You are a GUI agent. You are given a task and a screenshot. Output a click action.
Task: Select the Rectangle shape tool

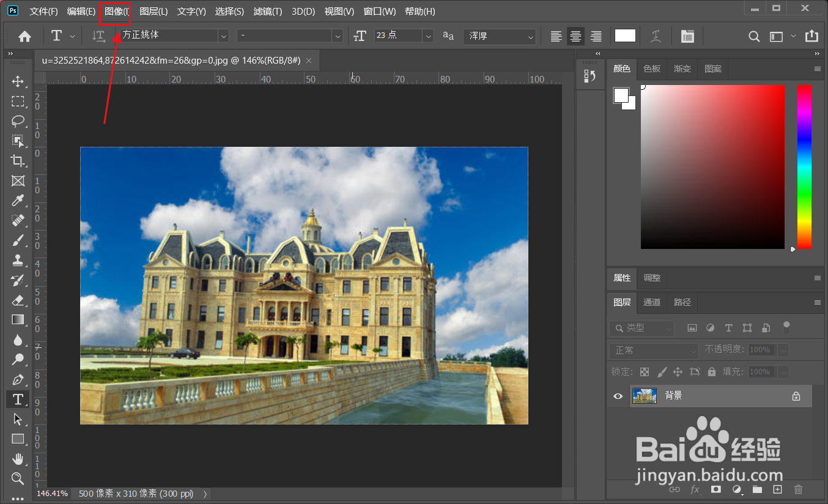tap(18, 439)
